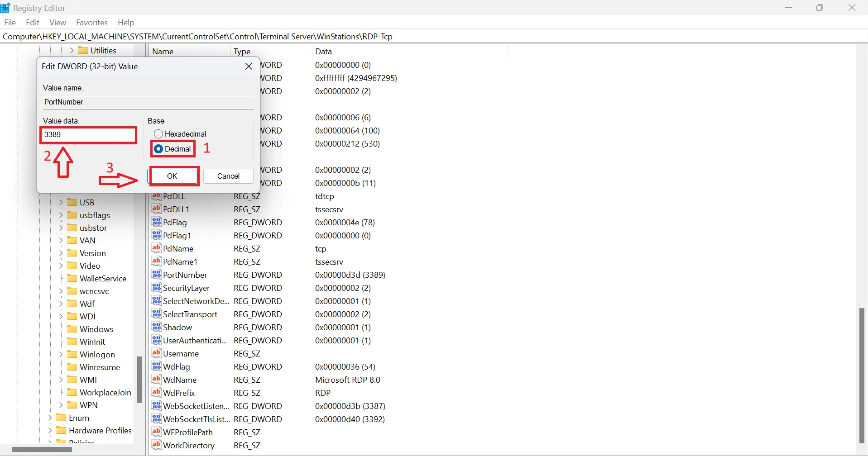Click the vertical scrollbar of values list
The image size is (868, 456).
click(862, 375)
